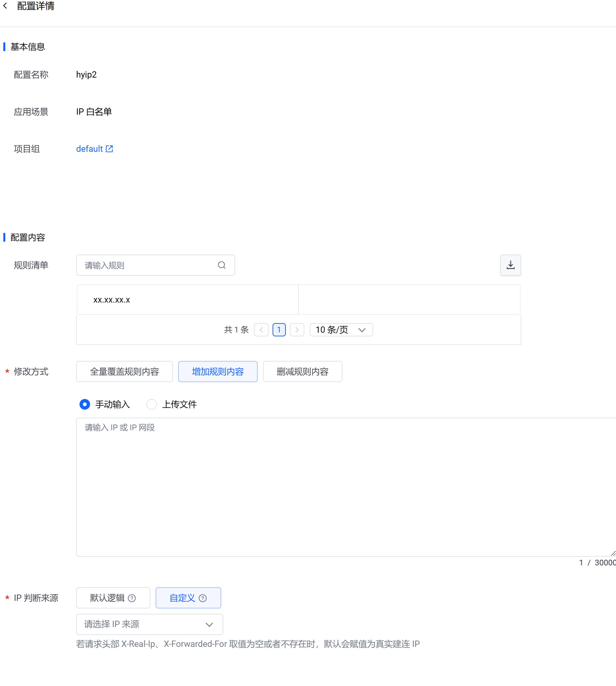Image resolution: width=616 pixels, height=686 pixels.
Task: Open the 10 条/页 page size dropdown
Action: pos(341,329)
